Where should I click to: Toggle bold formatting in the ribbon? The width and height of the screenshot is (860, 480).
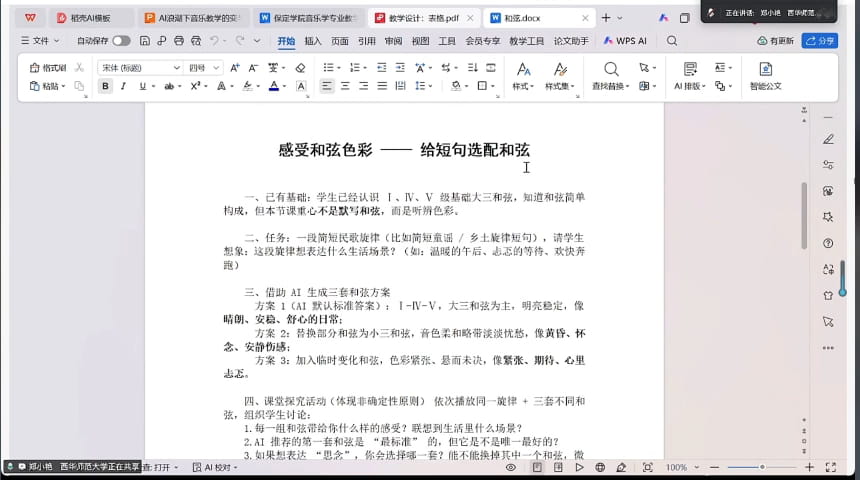(x=105, y=86)
